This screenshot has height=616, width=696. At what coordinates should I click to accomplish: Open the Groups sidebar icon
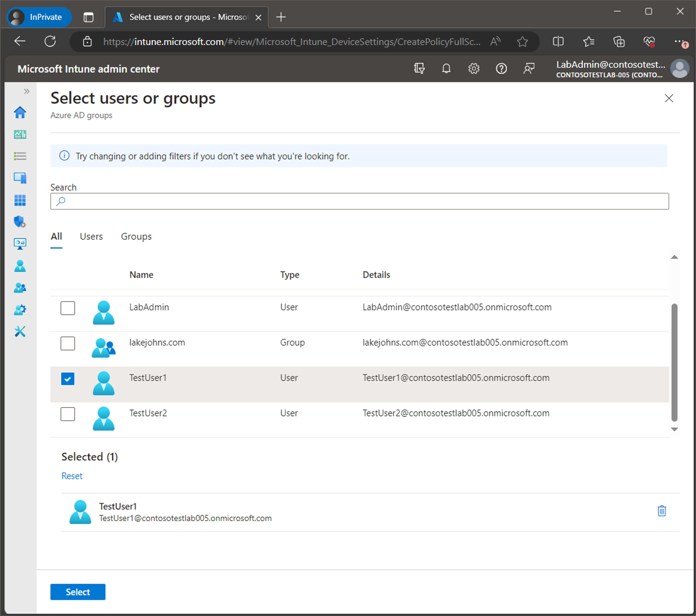click(x=20, y=288)
